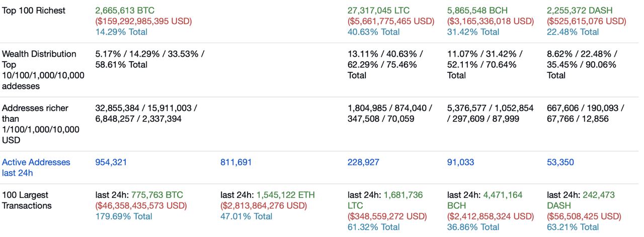The image size is (644, 237).
Task: Select Litecoin addresses count starting 1,804,985
Action: coord(389,113)
